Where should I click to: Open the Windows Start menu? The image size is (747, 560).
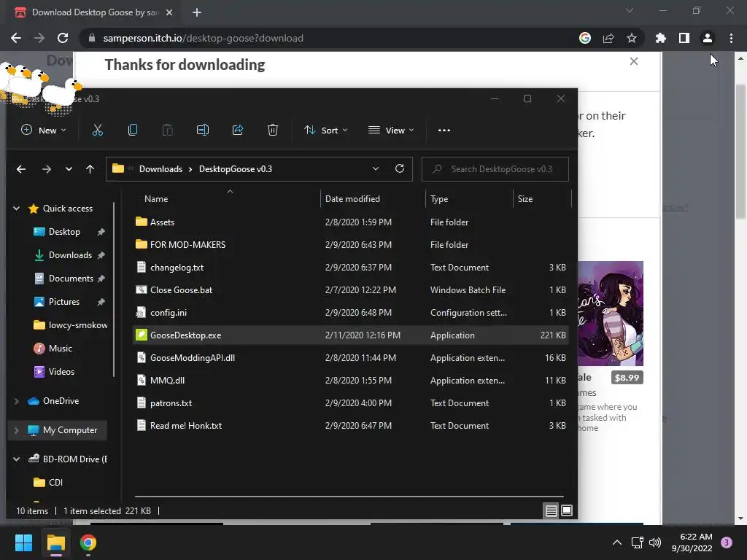coord(23,542)
